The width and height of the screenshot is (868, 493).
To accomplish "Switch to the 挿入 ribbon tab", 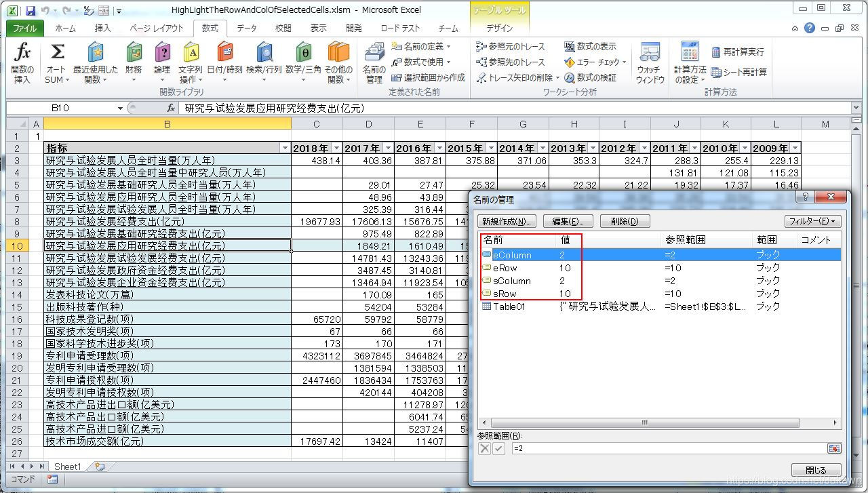I will point(102,28).
